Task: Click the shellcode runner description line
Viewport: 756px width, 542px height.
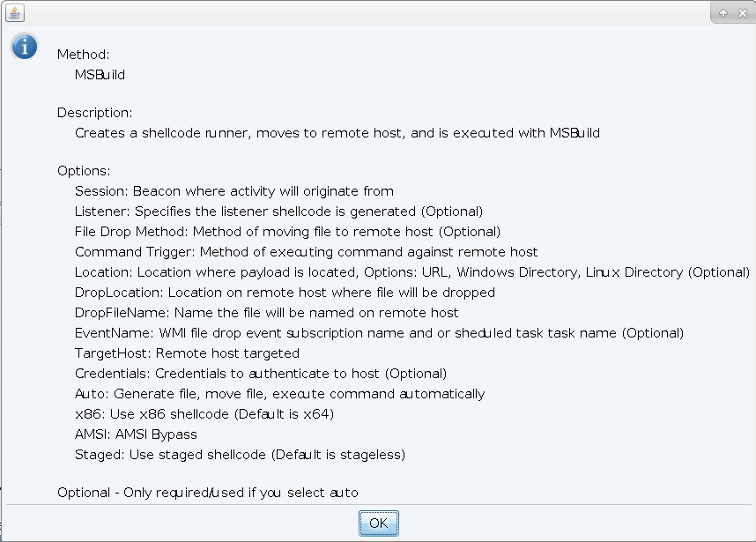Action: tap(337, 133)
